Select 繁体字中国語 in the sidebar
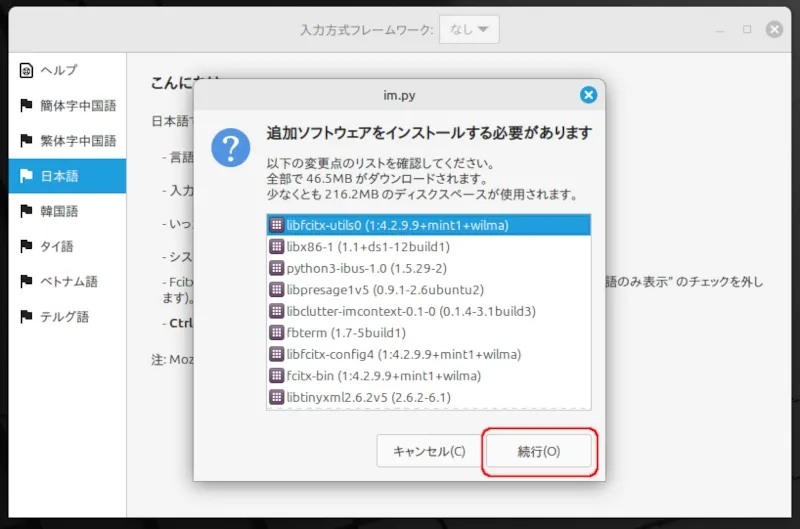800x529 pixels. pos(78,141)
